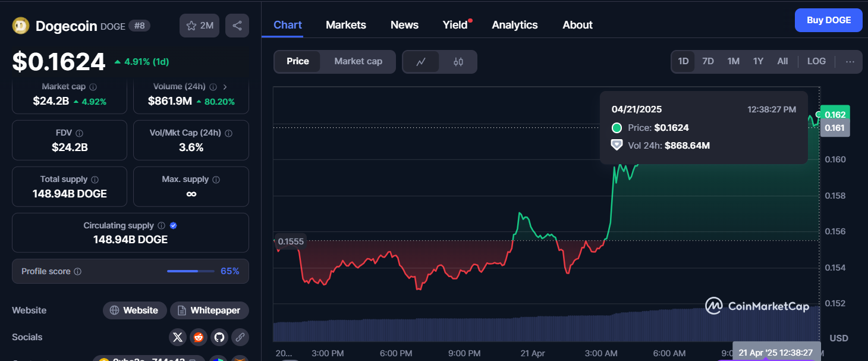Click the USD currency label on chart
Viewport: 868px width, 361px height.
(839, 338)
